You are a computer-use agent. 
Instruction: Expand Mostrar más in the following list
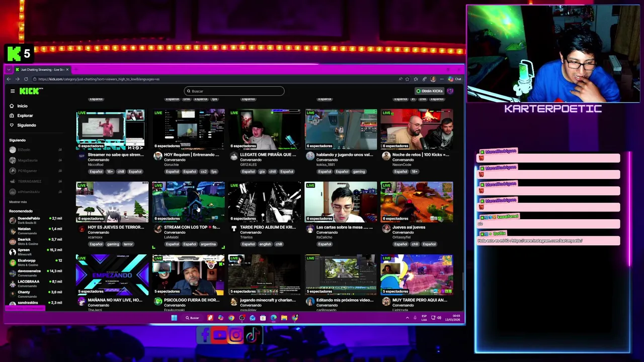18,202
